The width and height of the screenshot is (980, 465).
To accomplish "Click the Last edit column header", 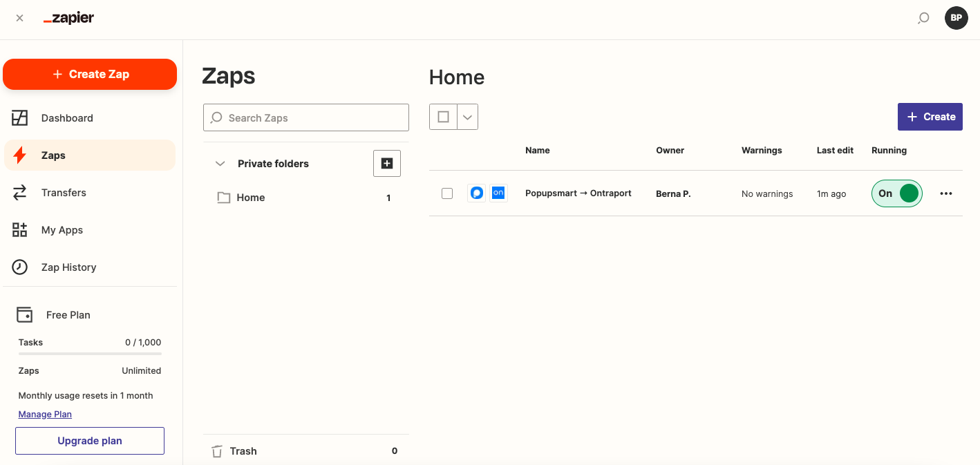I will point(835,150).
